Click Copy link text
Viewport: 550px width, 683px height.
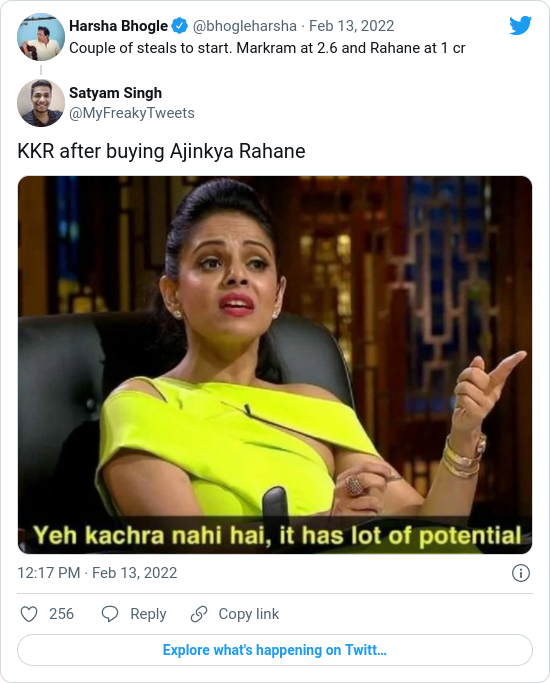point(249,614)
